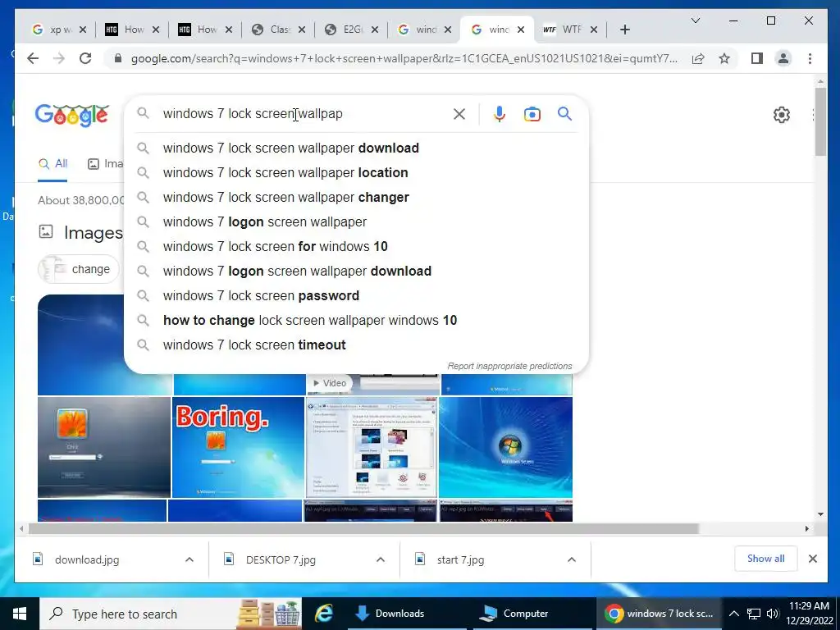
Task: Clear the search box with the X icon
Action: coord(459,113)
